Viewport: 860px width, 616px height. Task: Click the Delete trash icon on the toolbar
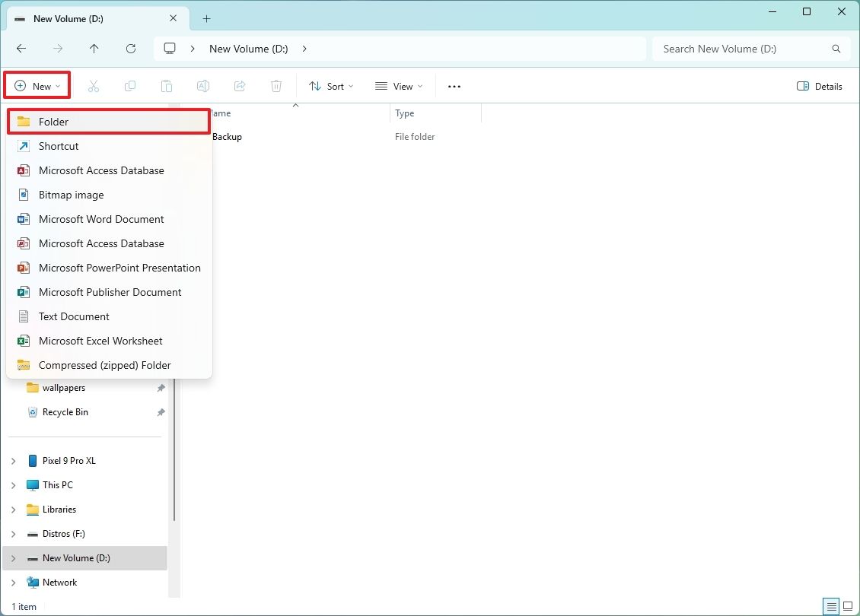coord(276,85)
